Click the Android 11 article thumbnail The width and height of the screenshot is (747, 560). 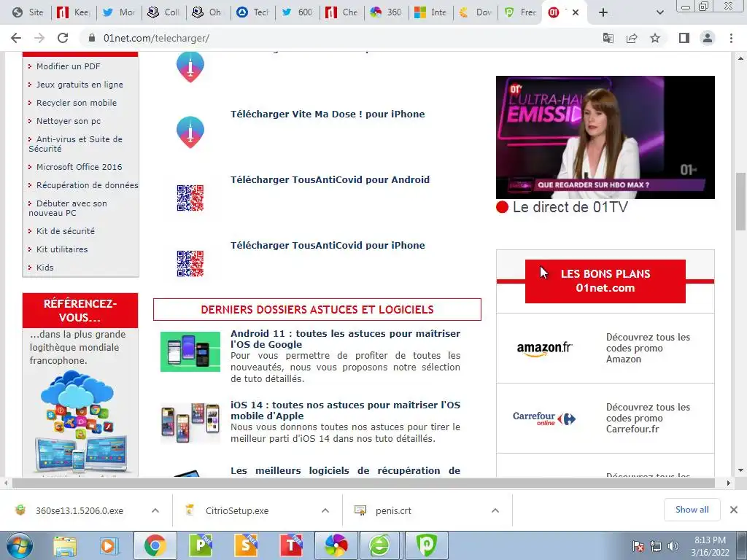coord(190,351)
